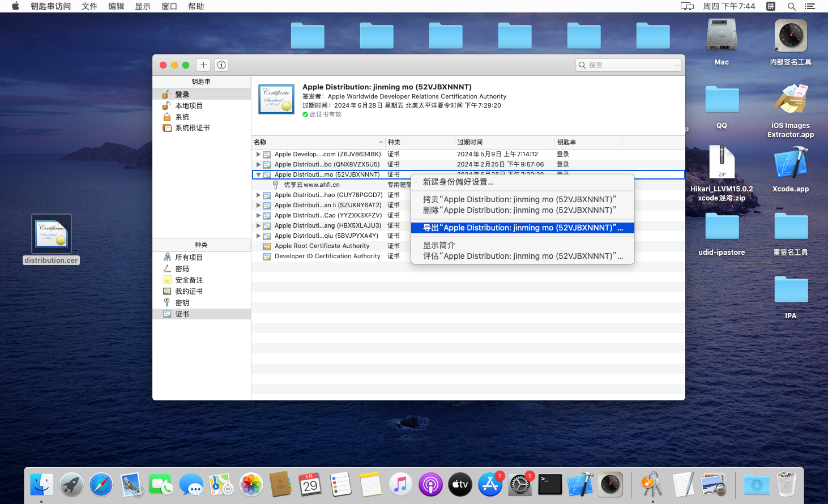
Task: Show 安全备注 category
Action: coord(202,280)
